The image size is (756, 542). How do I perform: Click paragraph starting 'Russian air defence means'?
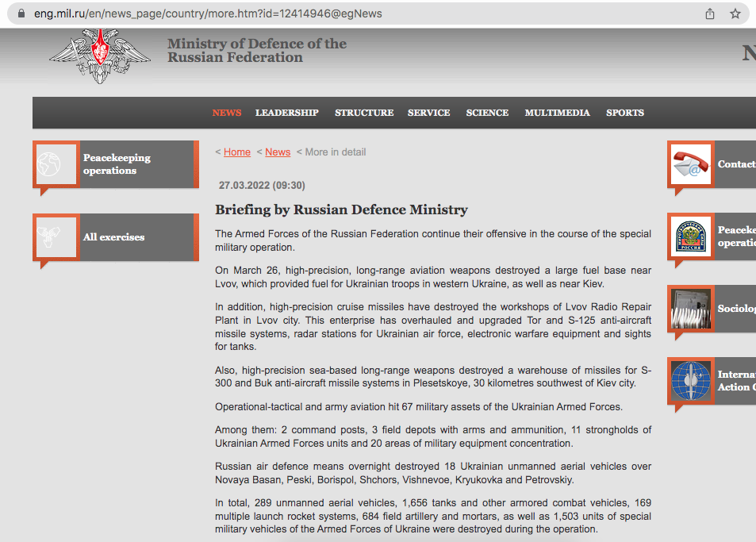[x=433, y=473]
